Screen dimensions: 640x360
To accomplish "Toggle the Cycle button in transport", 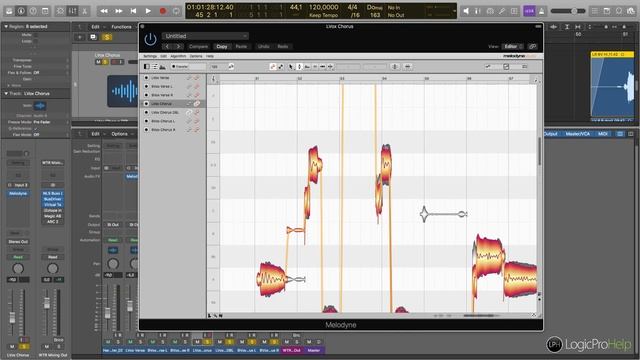I will pyautogui.click(x=176, y=11).
